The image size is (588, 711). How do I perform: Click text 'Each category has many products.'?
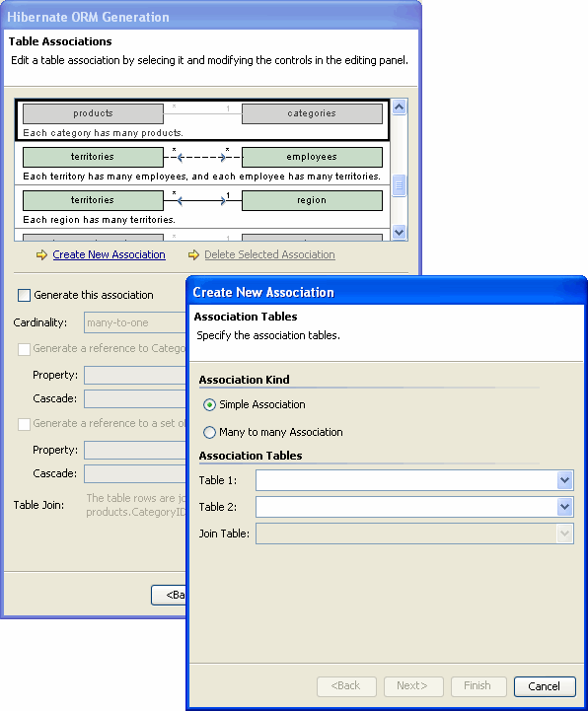tap(103, 133)
